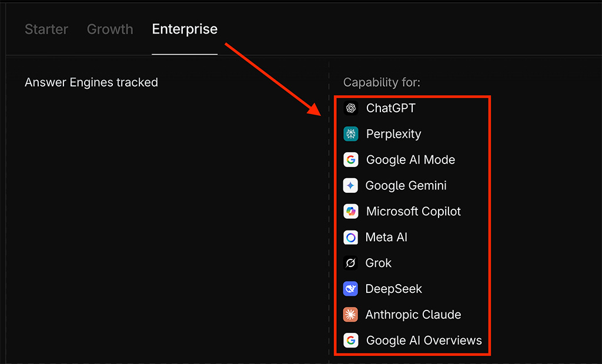This screenshot has height=364, width=602.
Task: Click the Grok icon
Action: 351,263
